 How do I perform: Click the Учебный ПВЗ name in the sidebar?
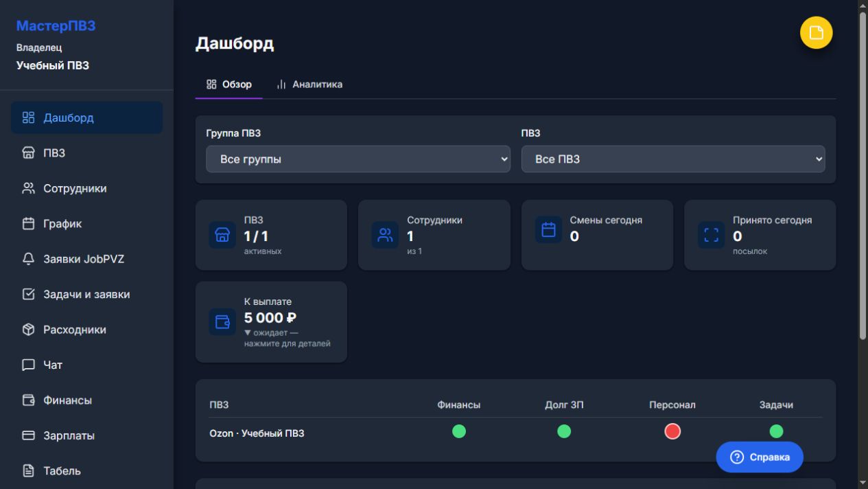coord(53,66)
